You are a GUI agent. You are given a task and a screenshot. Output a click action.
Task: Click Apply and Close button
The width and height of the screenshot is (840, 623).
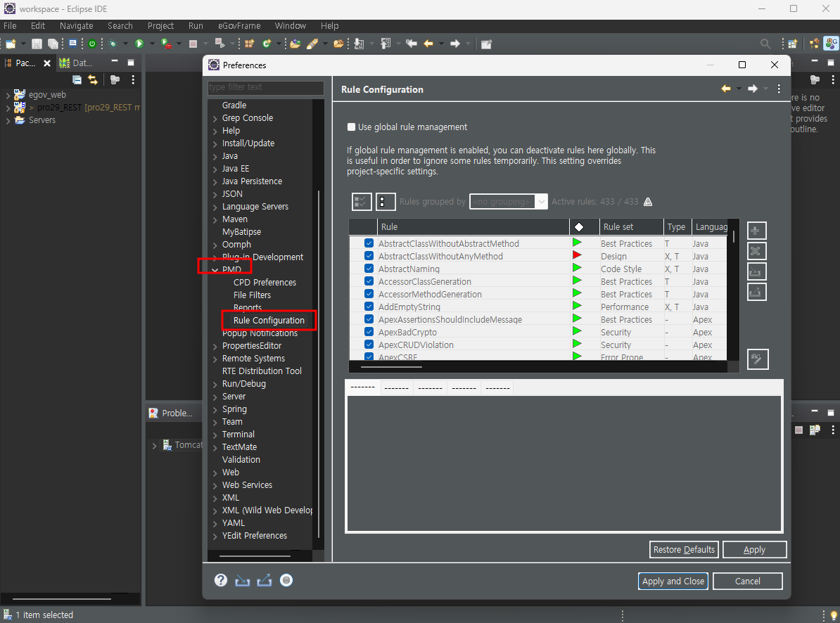coord(673,582)
